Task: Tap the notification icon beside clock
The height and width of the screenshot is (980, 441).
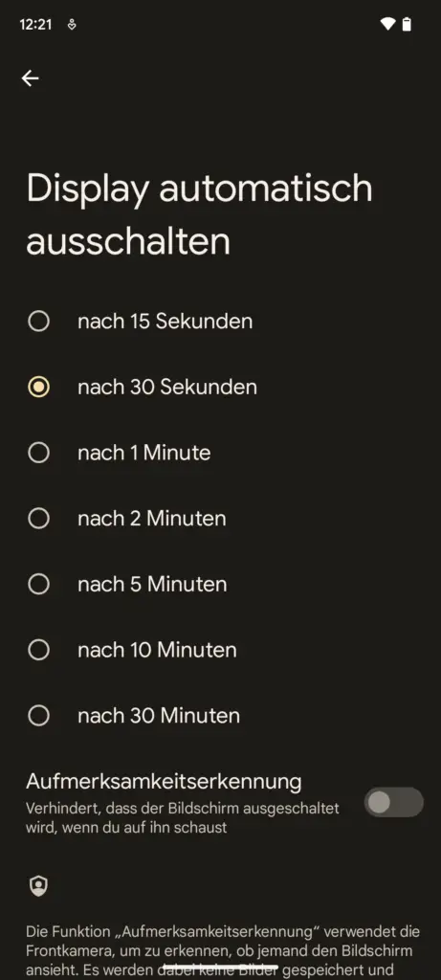Action: [72, 25]
